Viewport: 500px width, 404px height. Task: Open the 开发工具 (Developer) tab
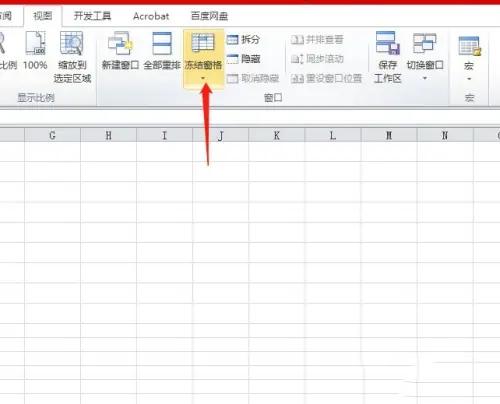pyautogui.click(x=92, y=16)
